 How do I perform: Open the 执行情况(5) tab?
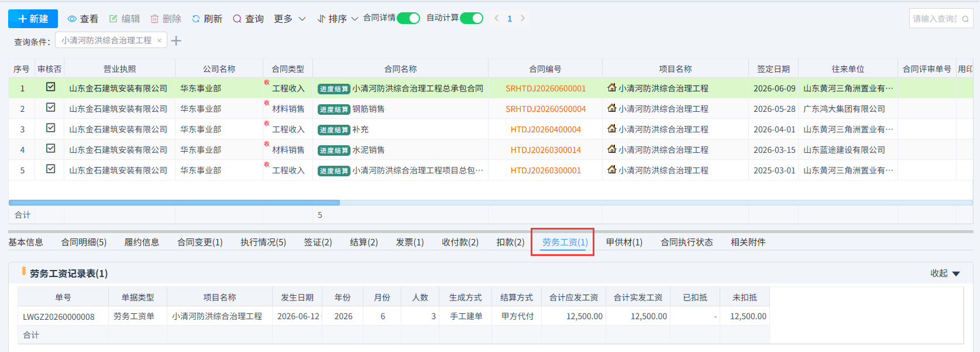pyautogui.click(x=263, y=242)
